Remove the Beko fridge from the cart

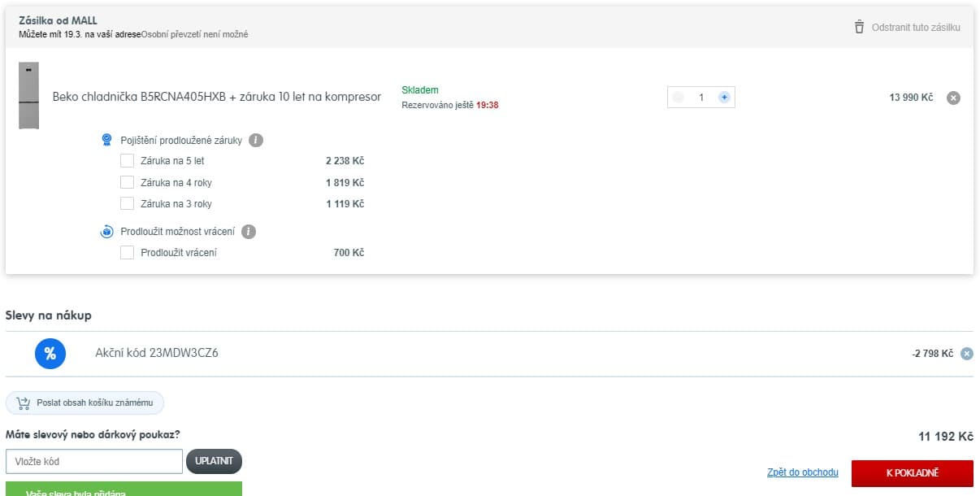coord(954,98)
